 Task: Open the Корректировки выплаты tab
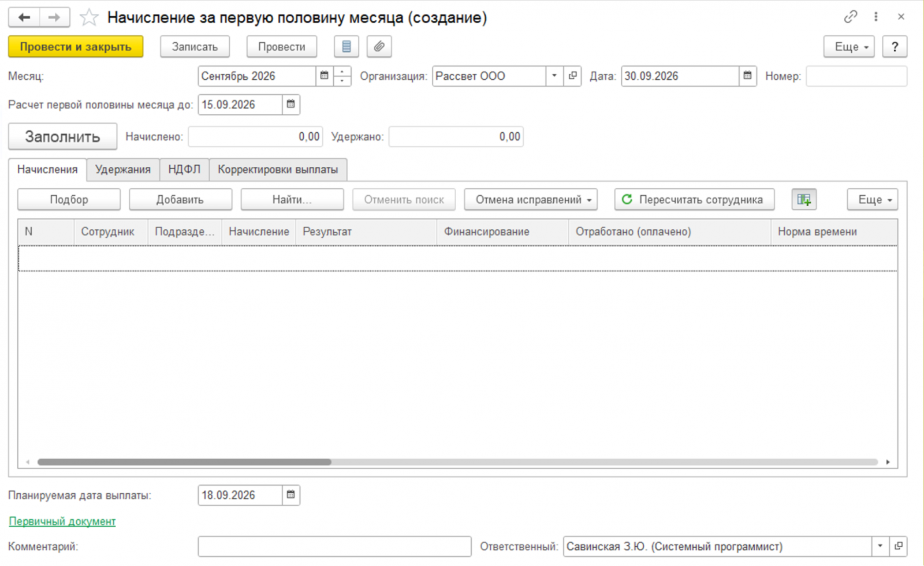pos(278,170)
